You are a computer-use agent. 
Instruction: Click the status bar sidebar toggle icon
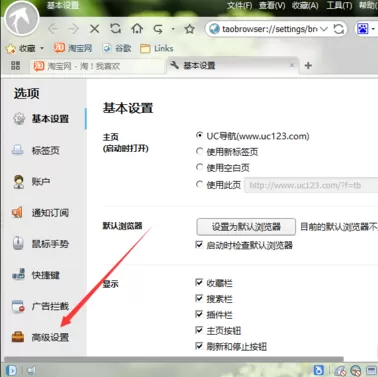point(11,370)
